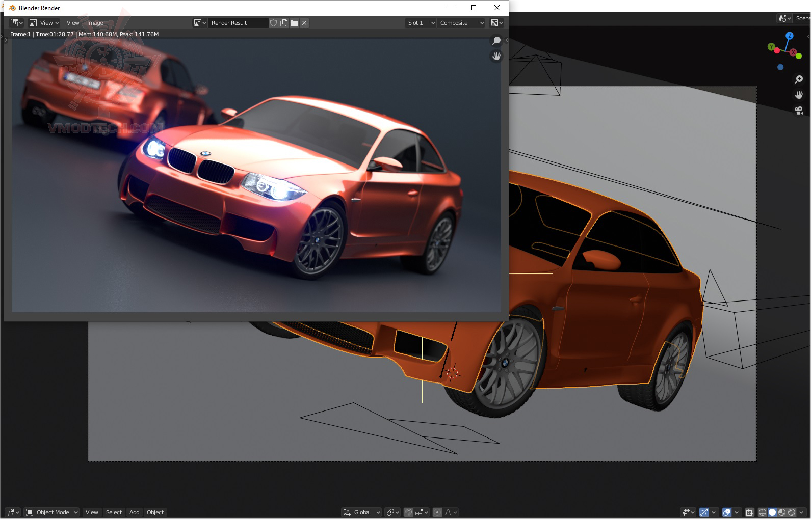Screen dimensions: 812x520
Task: Click the negative X axis dot on gizmo
Action: click(777, 50)
